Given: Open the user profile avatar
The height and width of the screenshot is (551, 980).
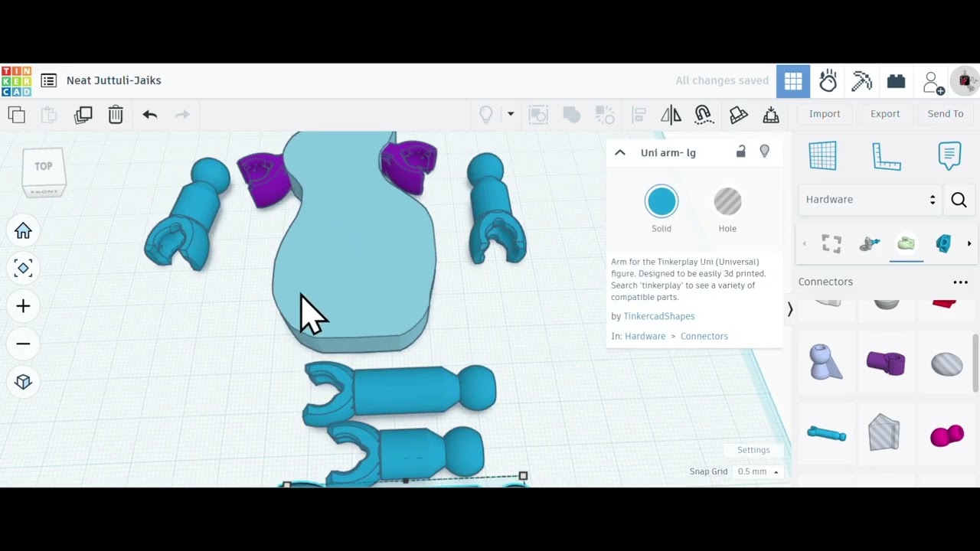Looking at the screenshot, I should [x=965, y=80].
